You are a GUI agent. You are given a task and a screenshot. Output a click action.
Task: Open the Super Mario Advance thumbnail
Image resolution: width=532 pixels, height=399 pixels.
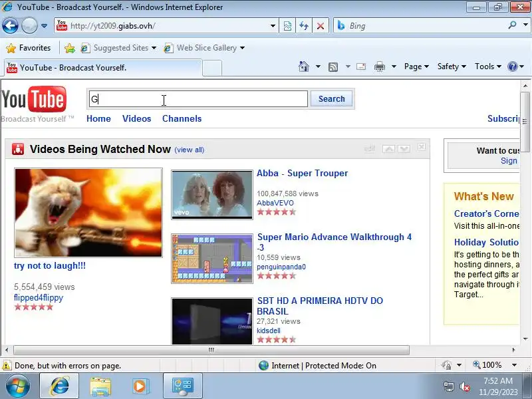pos(212,259)
